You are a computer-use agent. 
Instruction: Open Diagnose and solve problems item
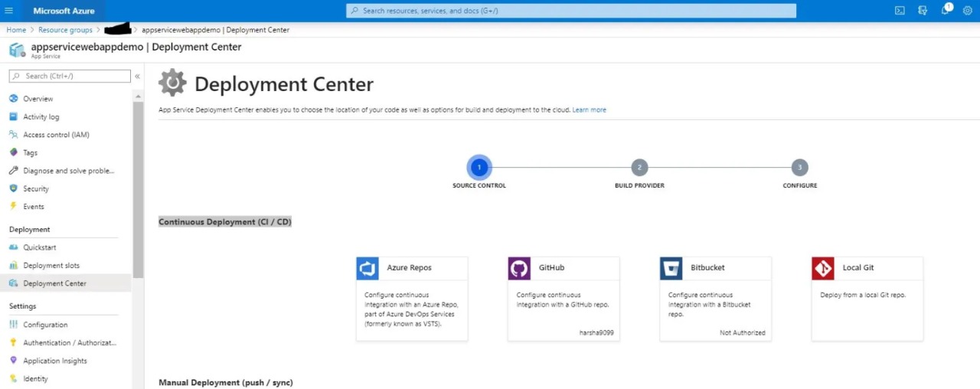tap(69, 171)
